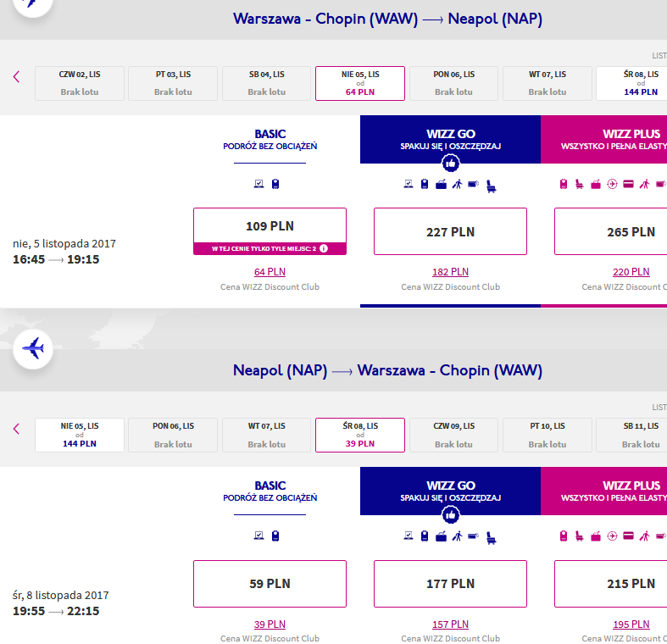Image resolution: width=667 pixels, height=644 pixels.
Task: Select outbound date NIE 05, LIS 64 PLN
Action: point(360,83)
